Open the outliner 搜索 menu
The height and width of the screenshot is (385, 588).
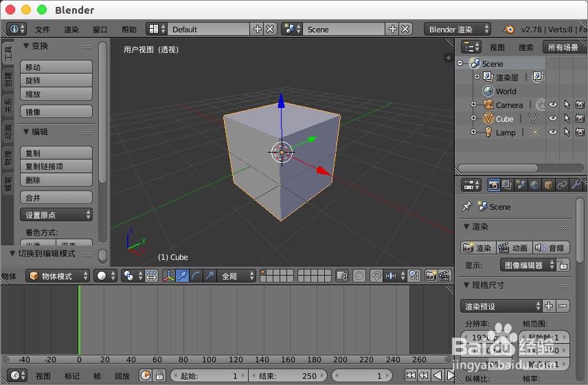525,47
